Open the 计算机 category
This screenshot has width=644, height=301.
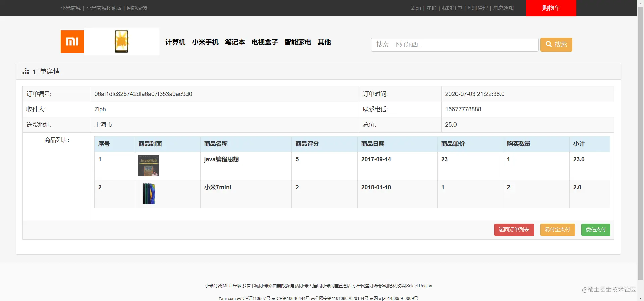(x=175, y=42)
